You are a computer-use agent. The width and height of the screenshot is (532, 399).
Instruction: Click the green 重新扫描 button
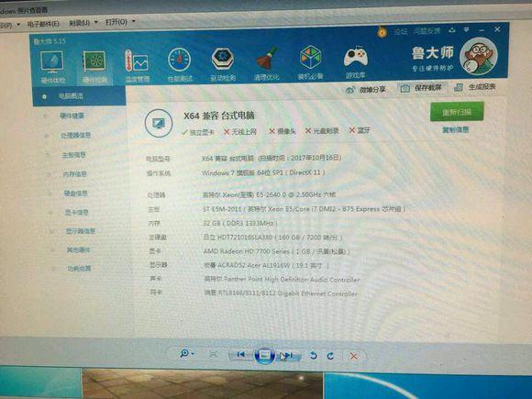(457, 112)
